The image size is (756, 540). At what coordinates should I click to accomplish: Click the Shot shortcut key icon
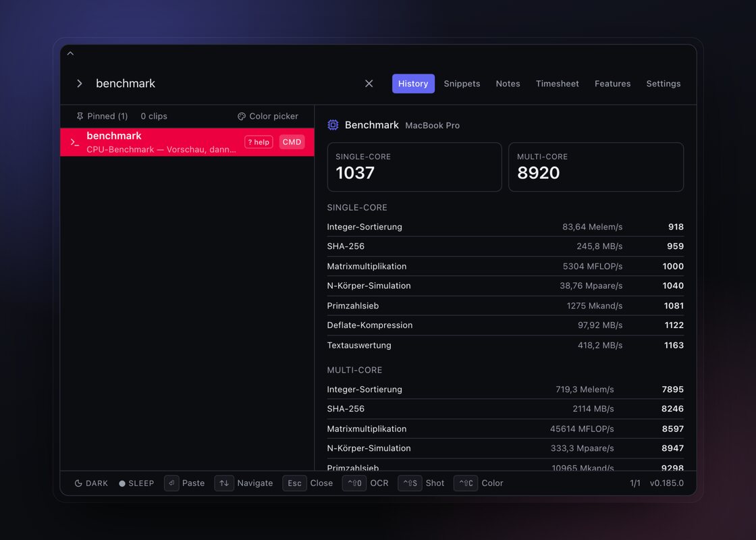[410, 483]
